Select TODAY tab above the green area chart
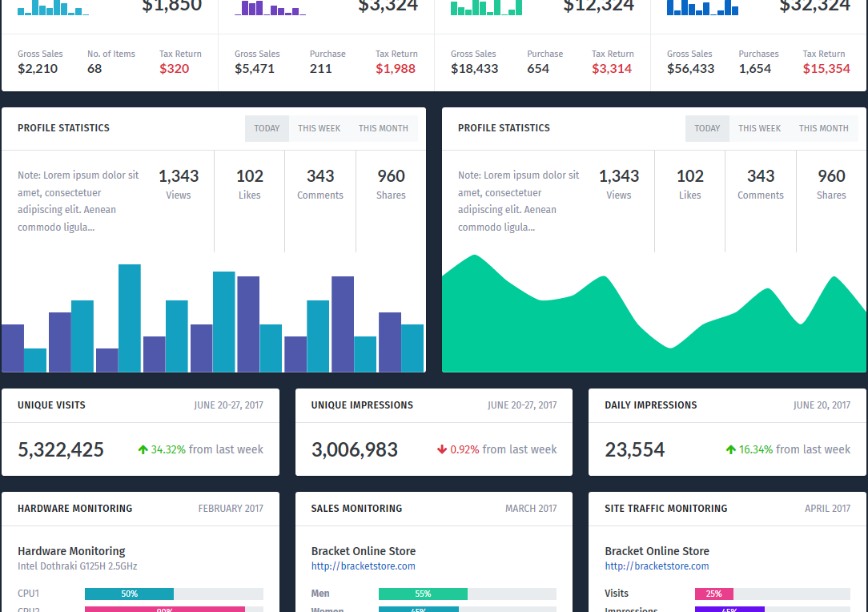868x612 pixels. click(x=707, y=128)
